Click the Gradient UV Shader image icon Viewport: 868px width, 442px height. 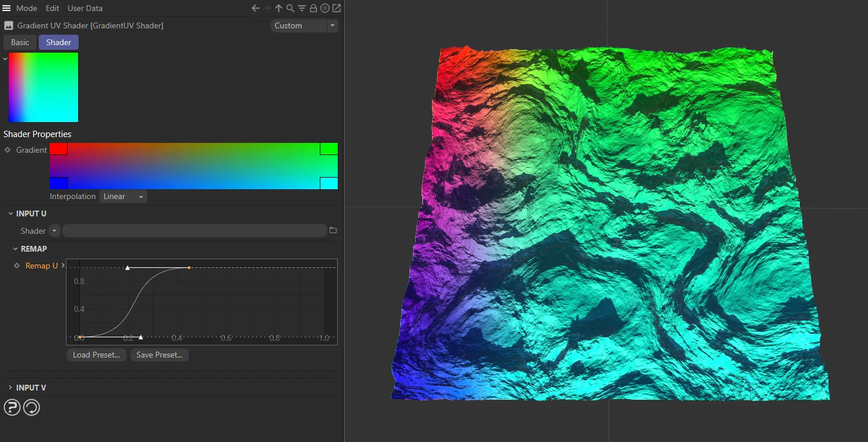pos(8,25)
